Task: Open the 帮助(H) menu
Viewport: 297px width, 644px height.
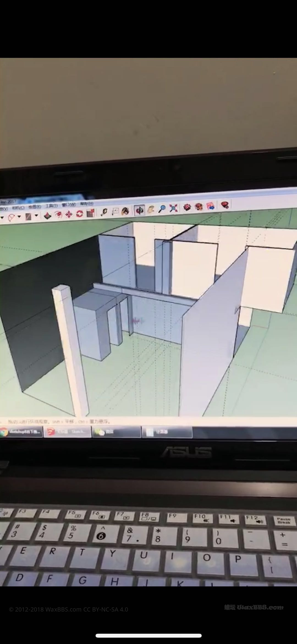Action: [x=87, y=204]
